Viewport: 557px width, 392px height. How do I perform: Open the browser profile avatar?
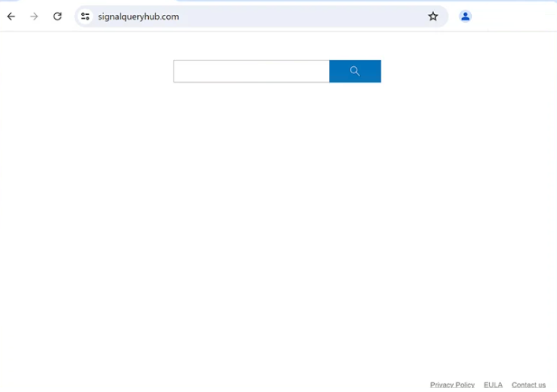[x=465, y=17]
